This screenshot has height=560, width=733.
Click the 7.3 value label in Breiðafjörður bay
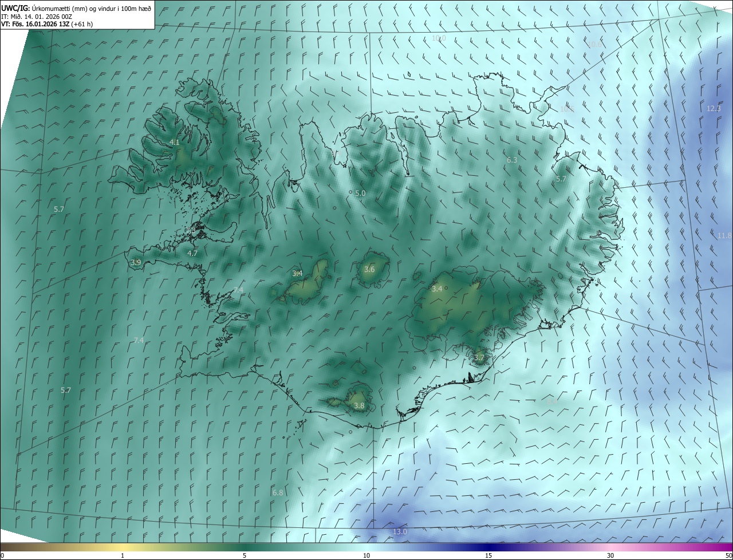coord(190,230)
